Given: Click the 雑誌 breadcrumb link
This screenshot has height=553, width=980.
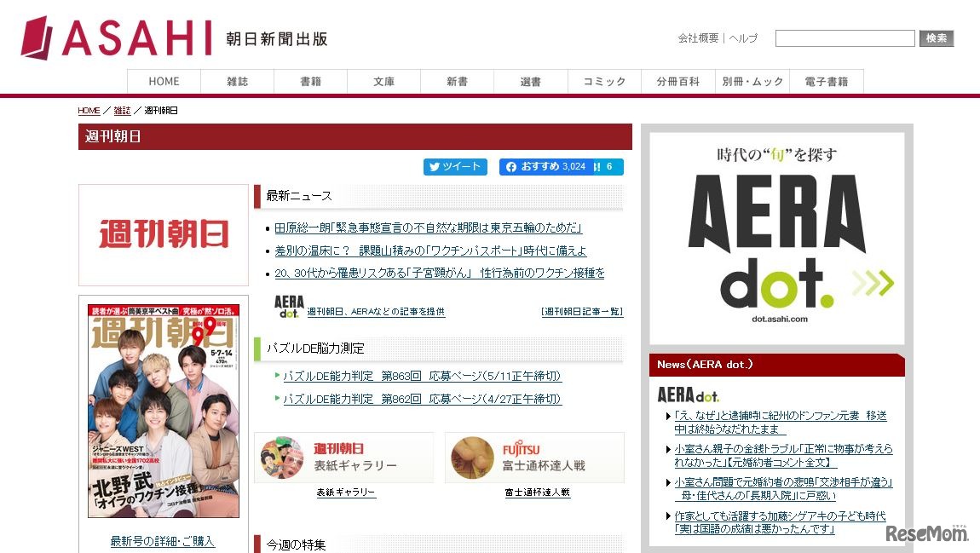Looking at the screenshot, I should tap(122, 111).
